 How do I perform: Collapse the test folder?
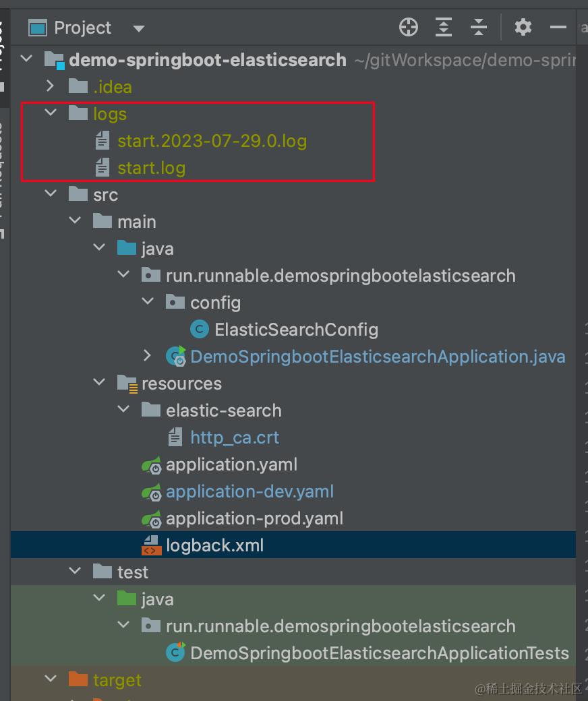pyautogui.click(x=75, y=570)
